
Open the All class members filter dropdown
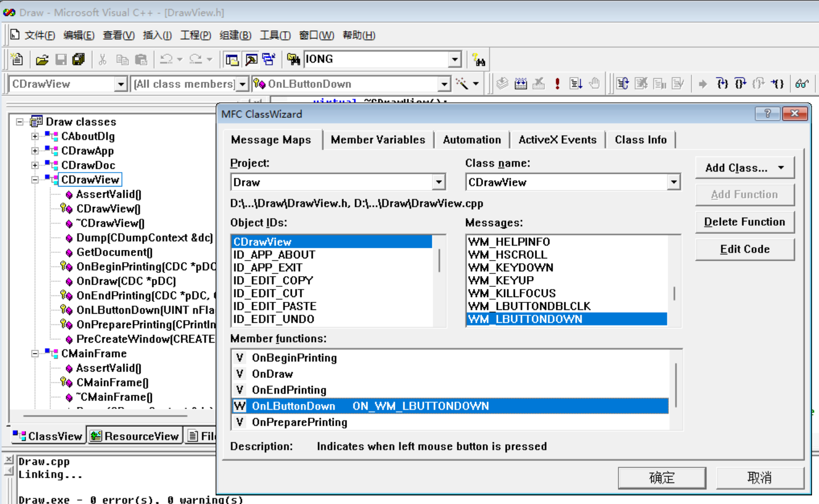point(242,84)
